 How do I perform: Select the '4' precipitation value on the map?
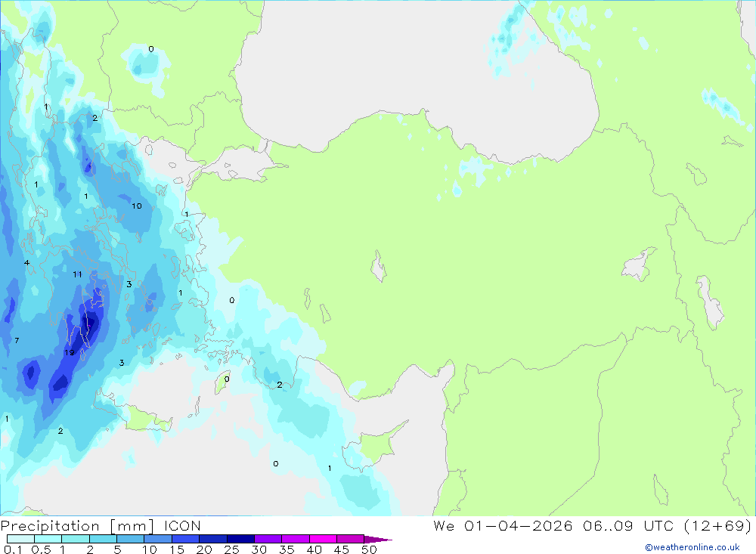point(27,263)
